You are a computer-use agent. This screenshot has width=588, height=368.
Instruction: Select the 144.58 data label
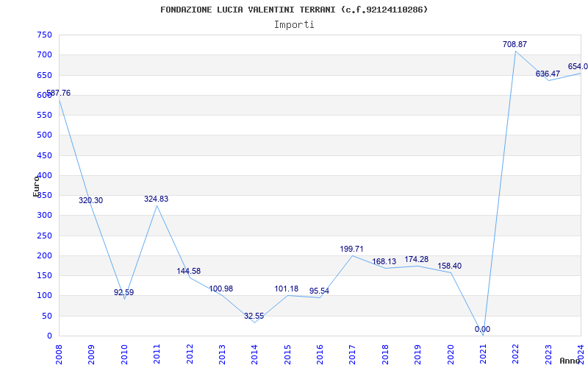(x=189, y=271)
